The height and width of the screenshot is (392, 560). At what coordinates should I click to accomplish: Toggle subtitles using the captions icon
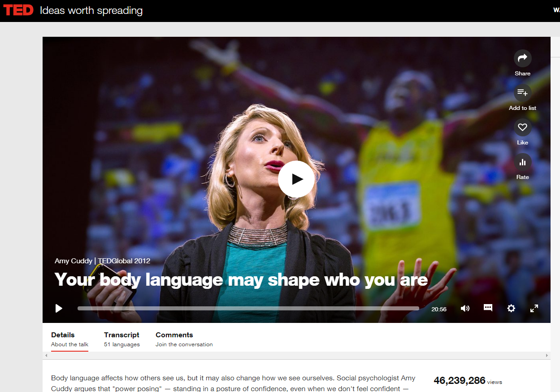coord(488,308)
